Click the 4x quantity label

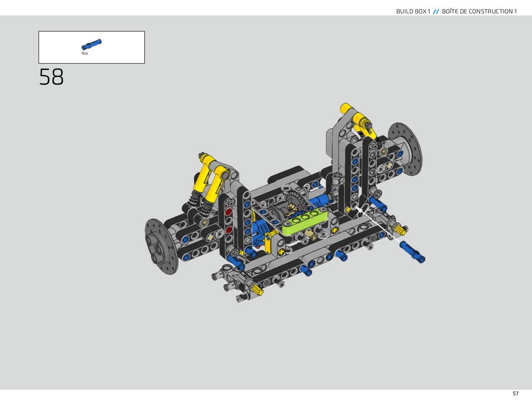(x=85, y=53)
